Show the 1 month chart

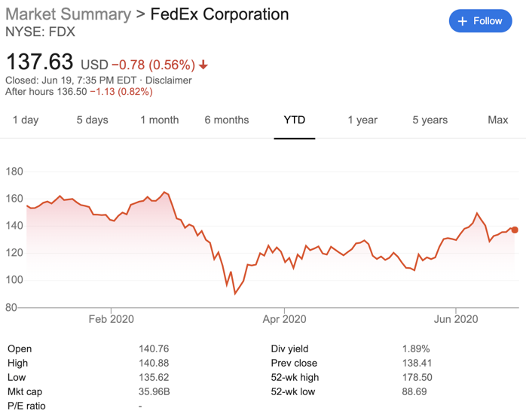coord(159,120)
